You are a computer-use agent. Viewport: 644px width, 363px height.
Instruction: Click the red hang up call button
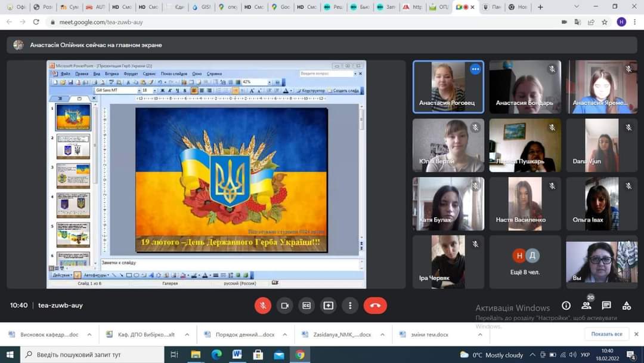(x=375, y=305)
